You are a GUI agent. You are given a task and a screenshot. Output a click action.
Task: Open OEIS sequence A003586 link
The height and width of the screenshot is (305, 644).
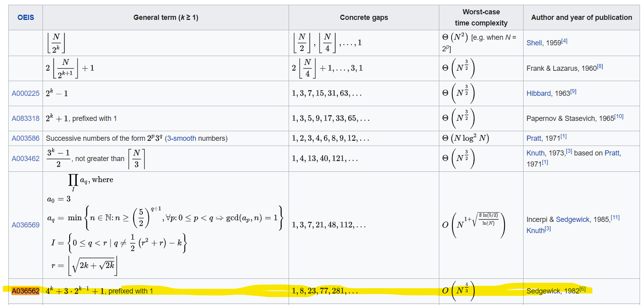coord(25,138)
